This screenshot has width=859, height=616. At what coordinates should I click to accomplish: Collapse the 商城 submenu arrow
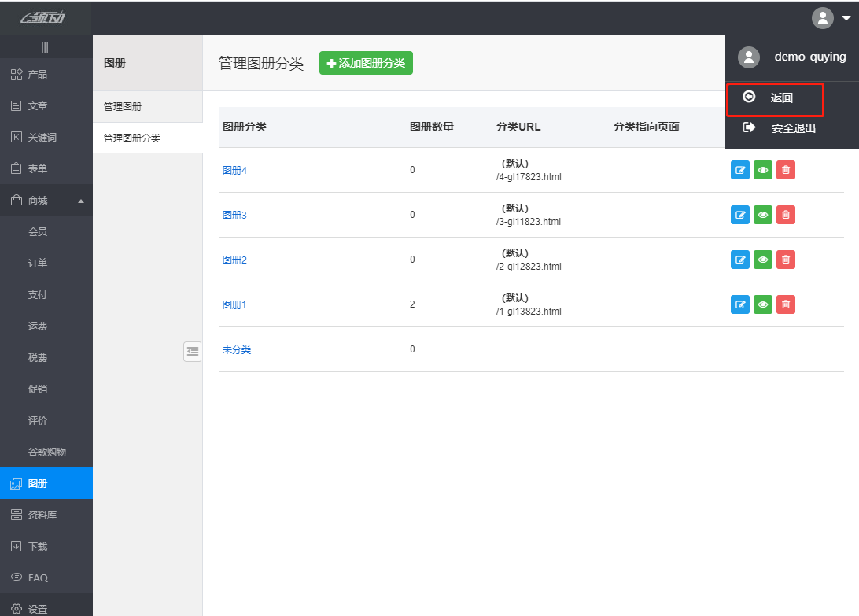click(x=80, y=201)
